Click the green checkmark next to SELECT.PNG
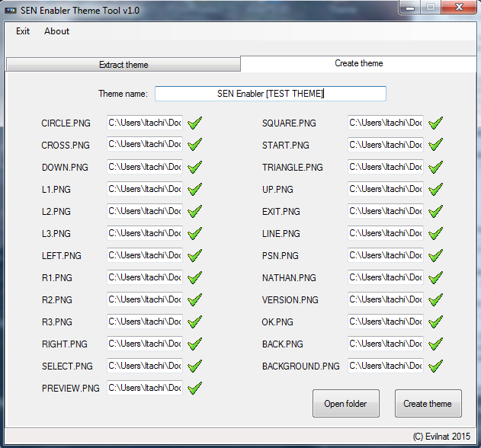Screen dimensions: 481x448 pyautogui.click(x=195, y=366)
